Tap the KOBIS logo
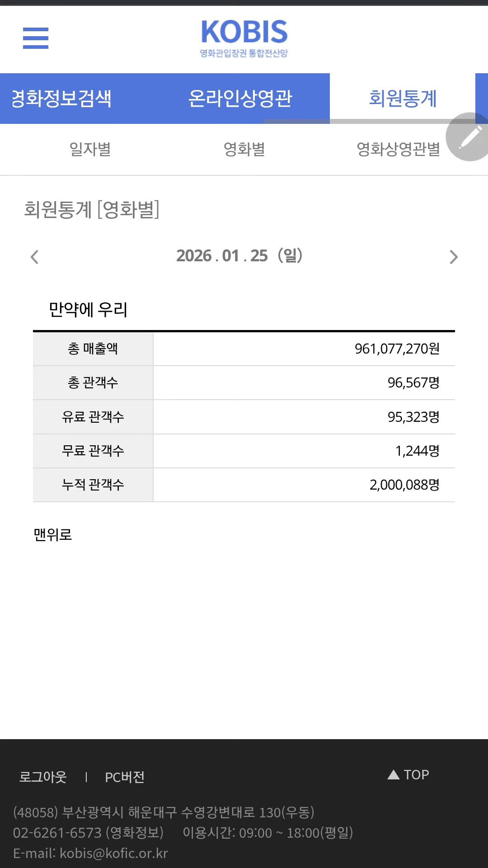 (x=244, y=38)
